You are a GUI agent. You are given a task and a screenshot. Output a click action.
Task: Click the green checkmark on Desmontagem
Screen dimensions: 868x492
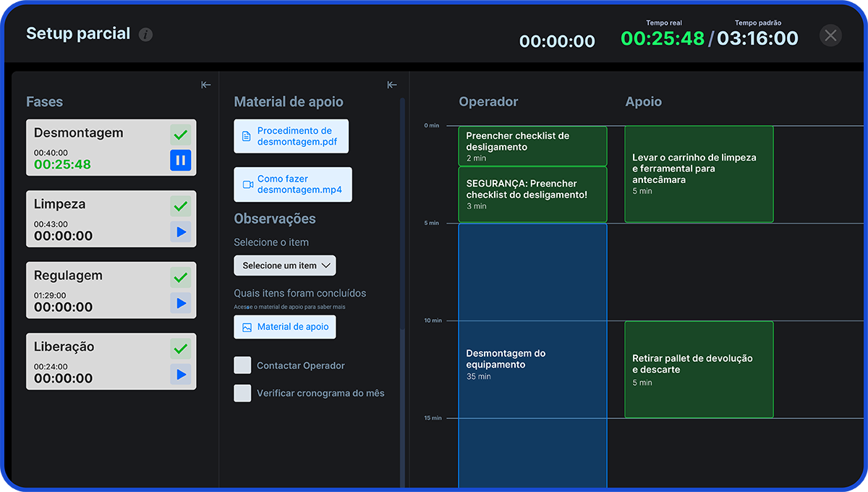[x=181, y=135]
